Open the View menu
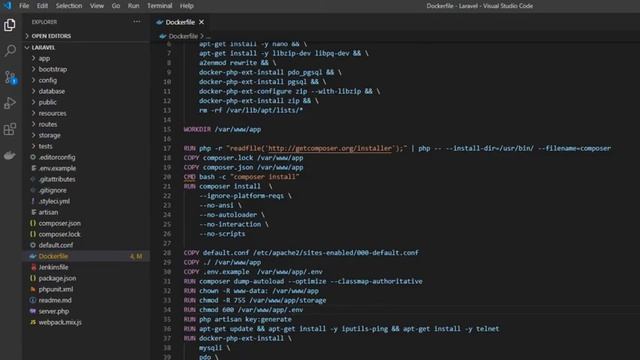The width and height of the screenshot is (640, 360). pos(97,6)
